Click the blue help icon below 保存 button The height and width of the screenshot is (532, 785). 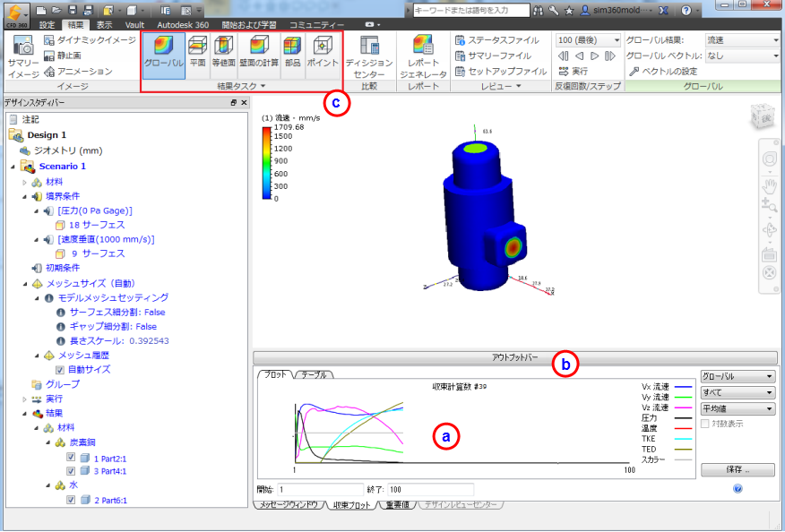[738, 488]
